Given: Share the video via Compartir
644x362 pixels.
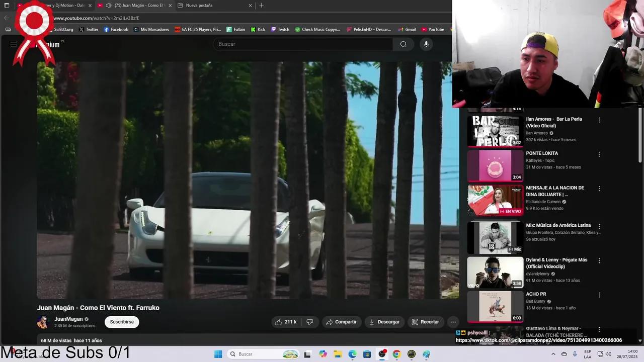Looking at the screenshot, I should click(x=341, y=322).
